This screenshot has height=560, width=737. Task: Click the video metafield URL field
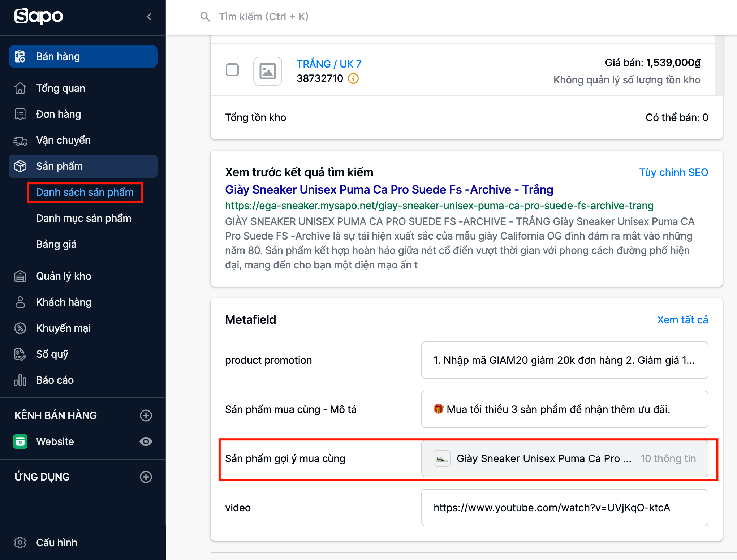[564, 508]
